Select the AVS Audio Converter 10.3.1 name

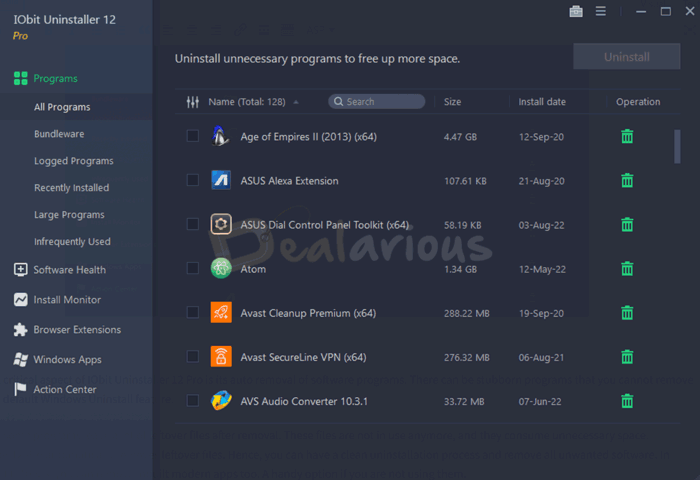point(304,401)
